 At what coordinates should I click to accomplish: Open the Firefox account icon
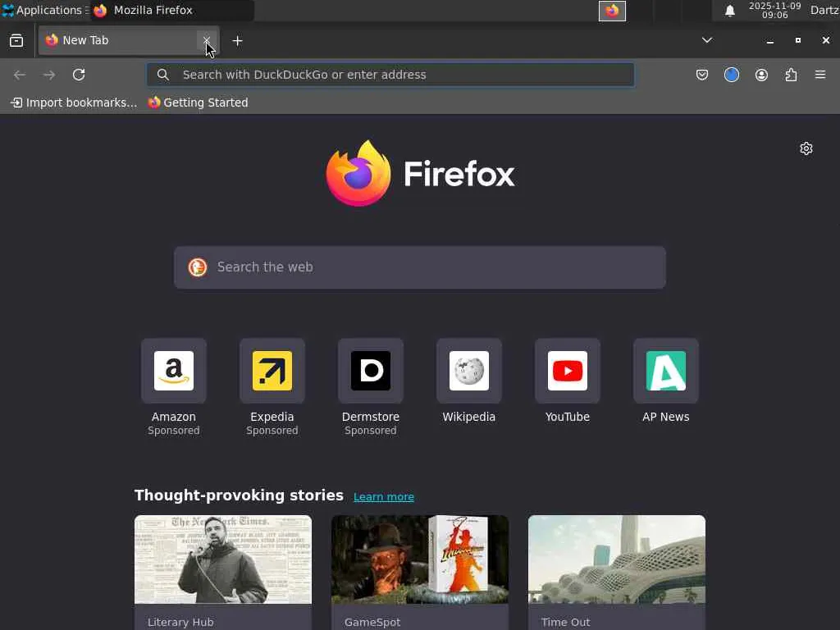coord(761,75)
